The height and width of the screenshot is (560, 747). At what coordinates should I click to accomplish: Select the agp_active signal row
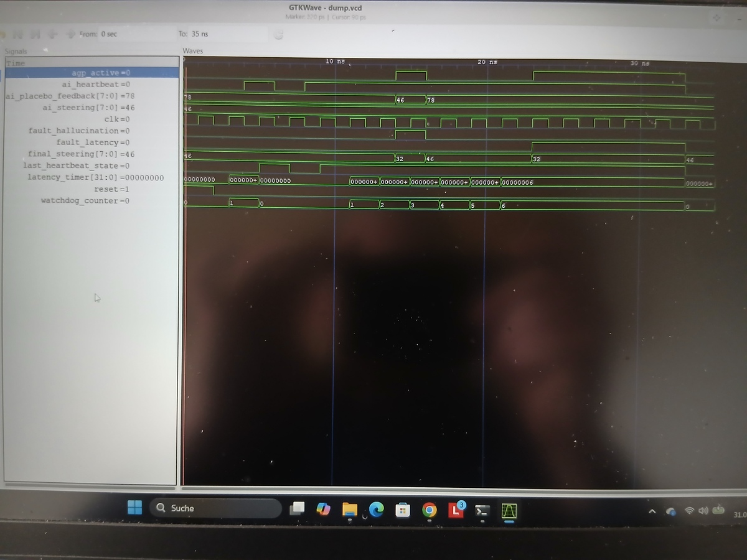click(92, 73)
